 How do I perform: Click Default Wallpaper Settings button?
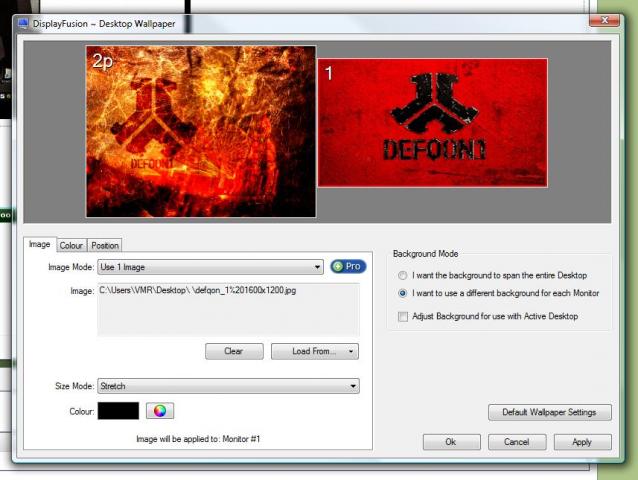point(549,412)
